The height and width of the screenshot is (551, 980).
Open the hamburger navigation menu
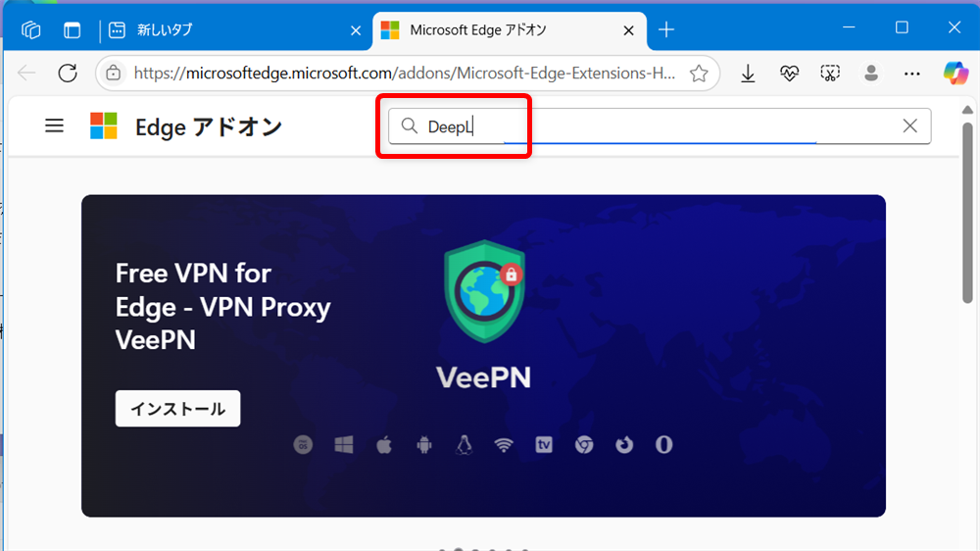pyautogui.click(x=55, y=125)
